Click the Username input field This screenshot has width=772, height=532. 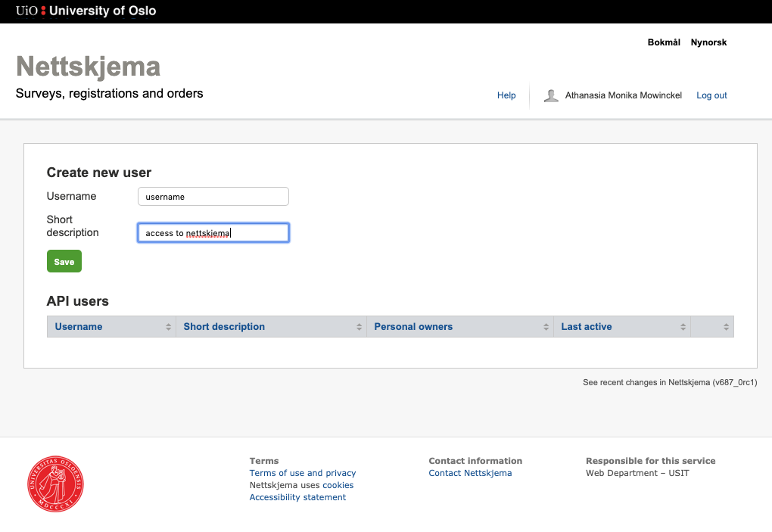(213, 196)
